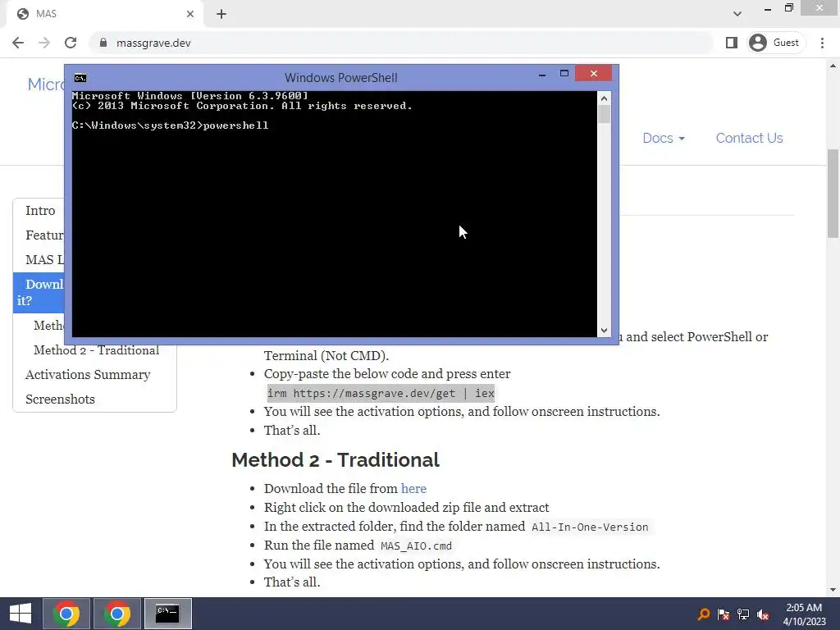Switch to second Chrome taskbar icon
This screenshot has width=840, height=630.
pyautogui.click(x=116, y=614)
